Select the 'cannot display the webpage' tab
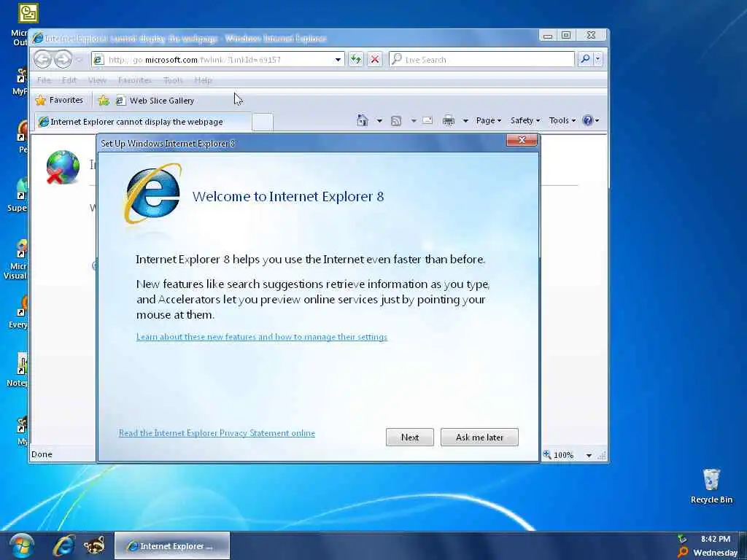The image size is (747, 560). click(x=142, y=122)
